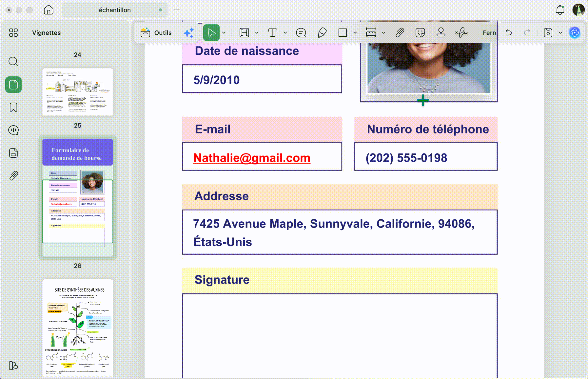Attach a file with paperclip tool
This screenshot has width=588, height=379.
pyautogui.click(x=400, y=32)
